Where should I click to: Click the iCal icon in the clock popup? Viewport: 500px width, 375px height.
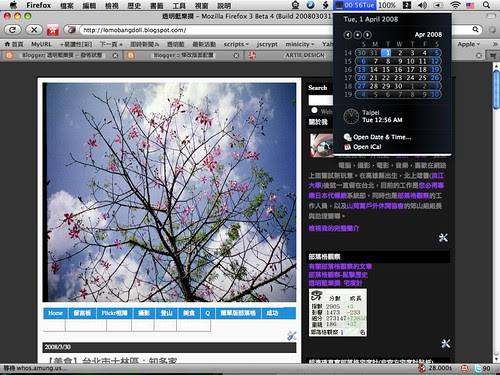(x=348, y=147)
